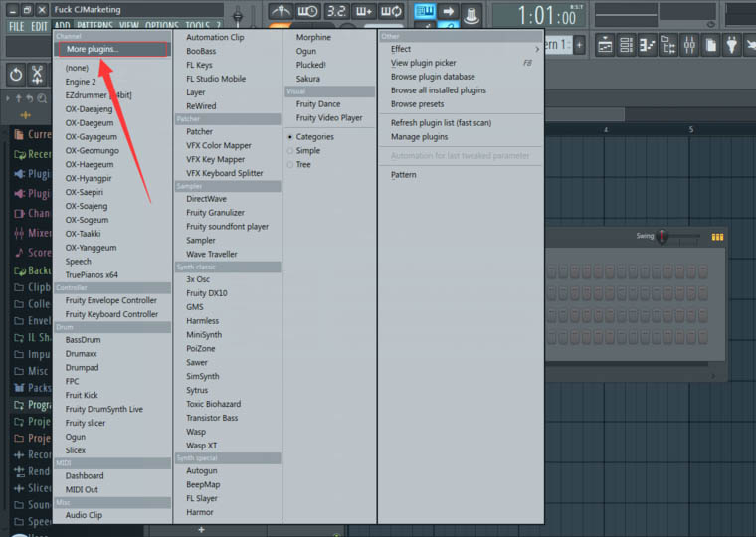
Task: Toggle loop recording mode
Action: (x=392, y=11)
